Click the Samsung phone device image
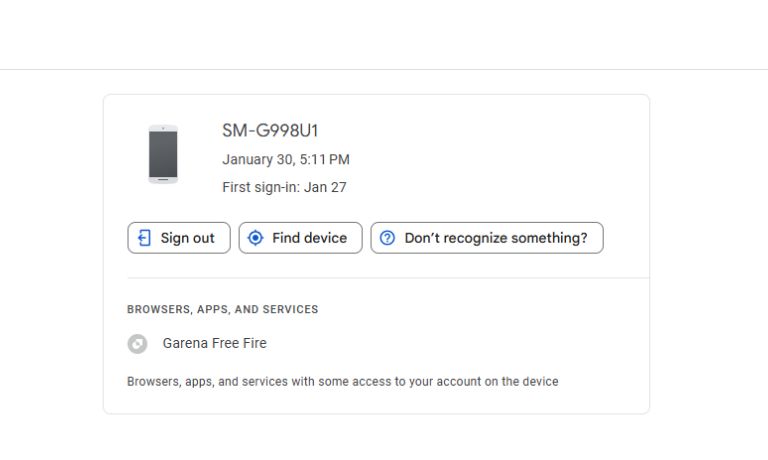The width and height of the screenshot is (768, 460). pos(162,155)
